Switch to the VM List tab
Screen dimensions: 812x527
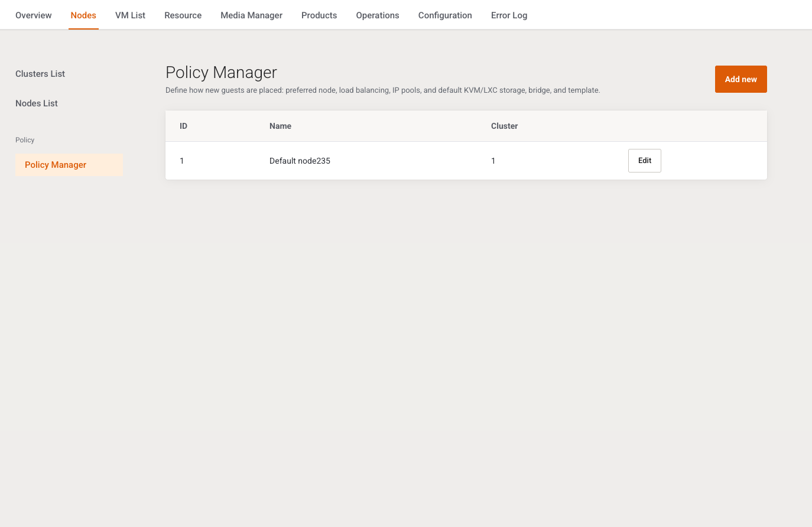(x=130, y=15)
